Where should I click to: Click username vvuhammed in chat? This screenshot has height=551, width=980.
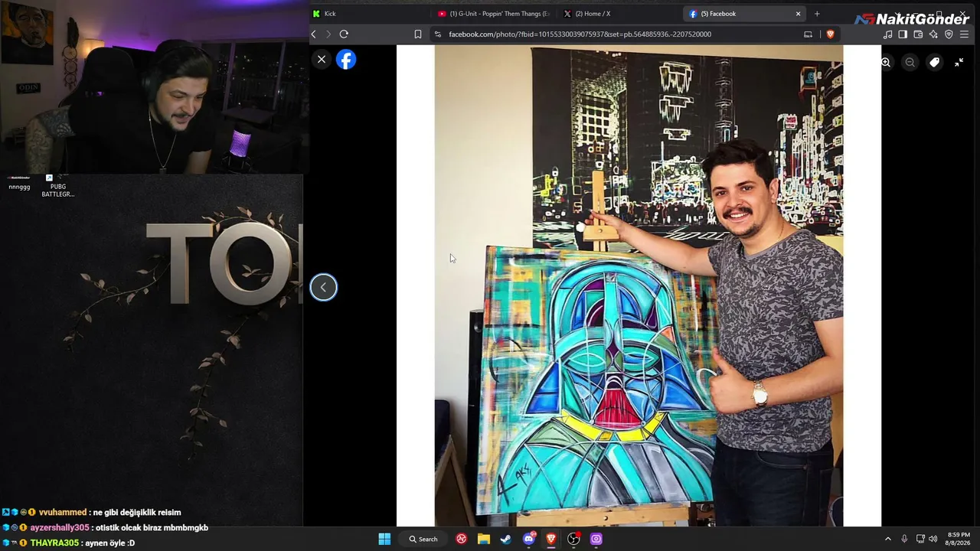63,512
